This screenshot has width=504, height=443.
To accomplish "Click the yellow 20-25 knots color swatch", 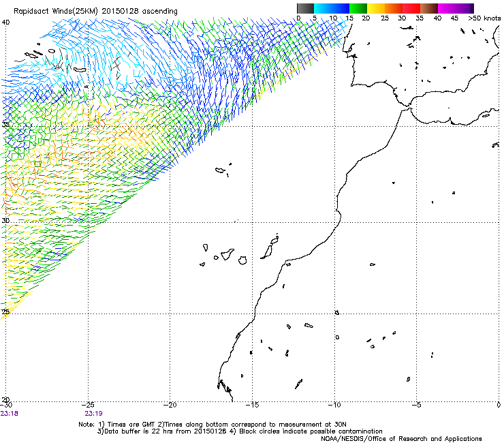I will point(376,8).
